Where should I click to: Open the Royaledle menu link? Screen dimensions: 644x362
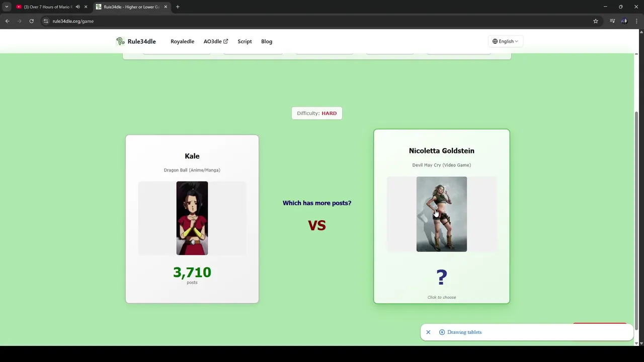click(182, 41)
